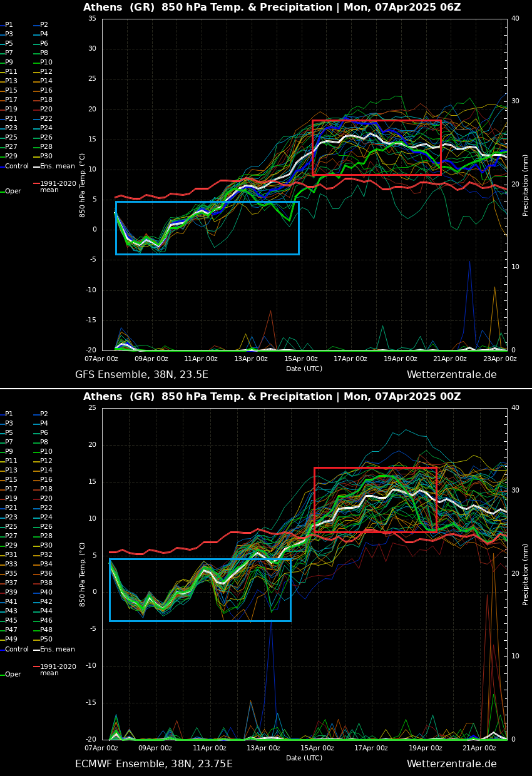Open Wetterzentrale.de link under the GFS chart

[x=451, y=375]
